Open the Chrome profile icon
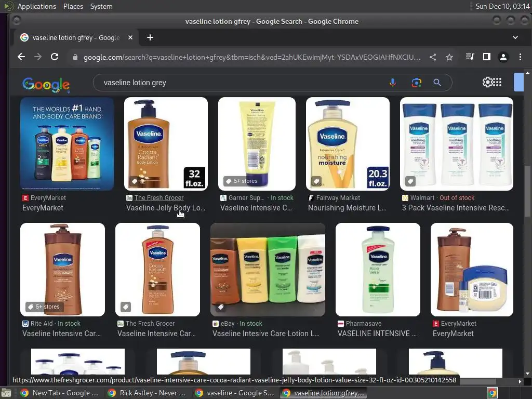This screenshot has width=532, height=399. point(503,57)
